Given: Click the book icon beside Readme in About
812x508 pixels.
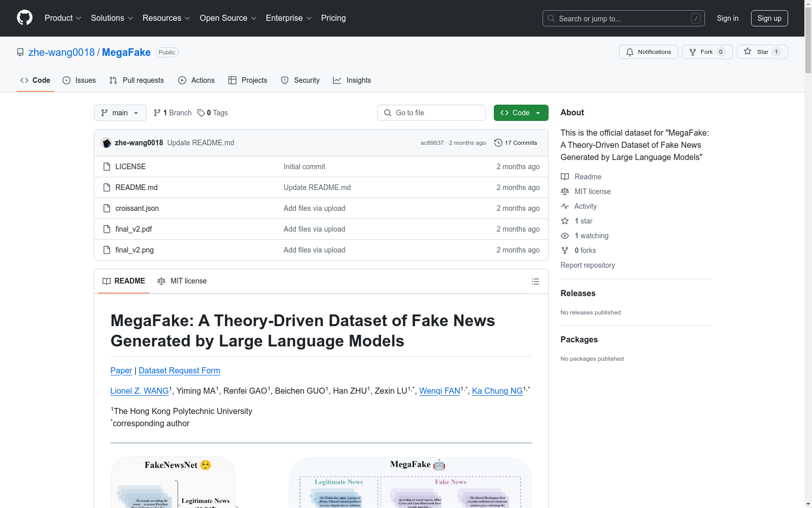Looking at the screenshot, I should click(x=565, y=177).
